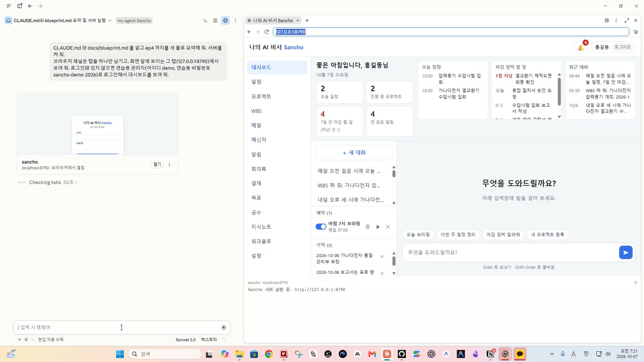Screen dimensions: 644x362
Task: Open the calendar icon on 아침 7시 브리핑
Action: click(x=367, y=227)
